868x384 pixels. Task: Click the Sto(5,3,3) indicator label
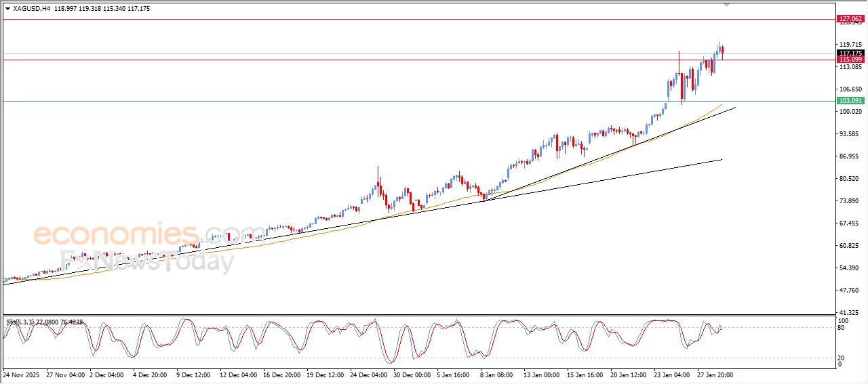click(20, 322)
